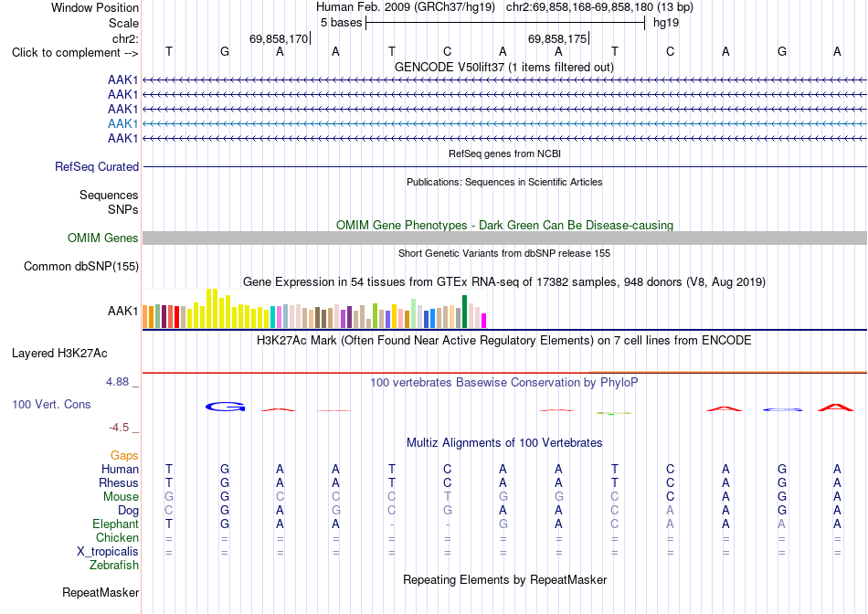868x614 pixels.
Task: Open 'RefSeq genes from NCBI' track title
Action: [504, 153]
